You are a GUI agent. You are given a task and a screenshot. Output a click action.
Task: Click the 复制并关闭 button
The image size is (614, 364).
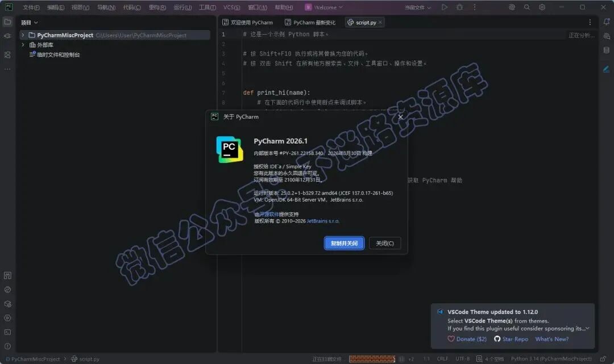pyautogui.click(x=344, y=243)
